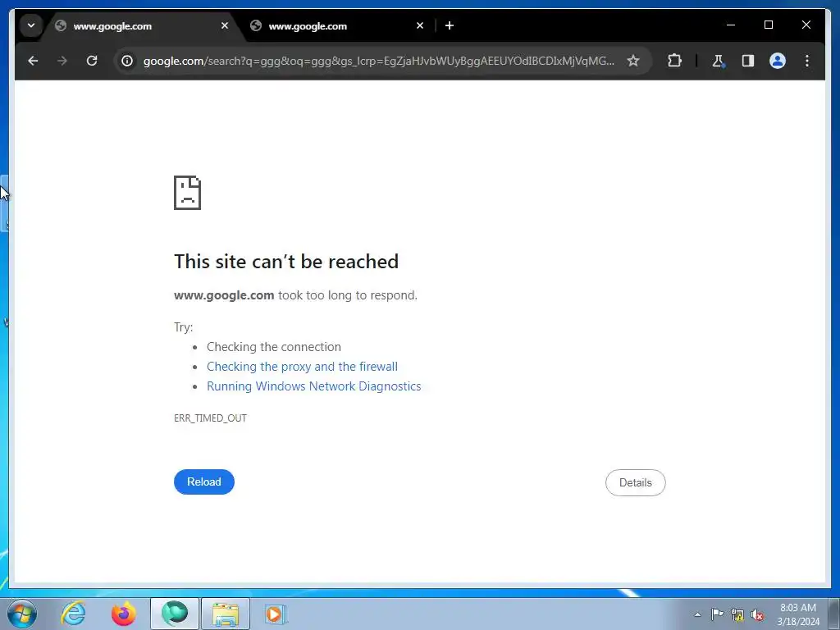Launch Firefox from the taskbar
Viewport: 840px width, 630px height.
[123, 614]
